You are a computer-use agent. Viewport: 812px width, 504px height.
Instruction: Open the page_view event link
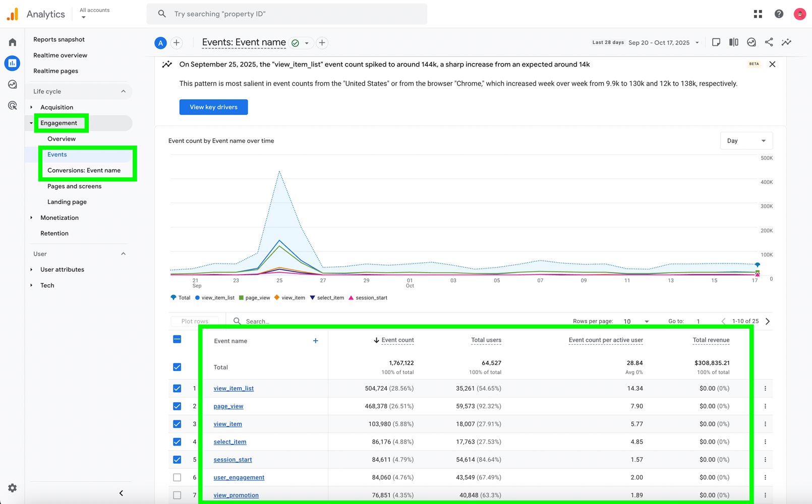[x=228, y=406]
